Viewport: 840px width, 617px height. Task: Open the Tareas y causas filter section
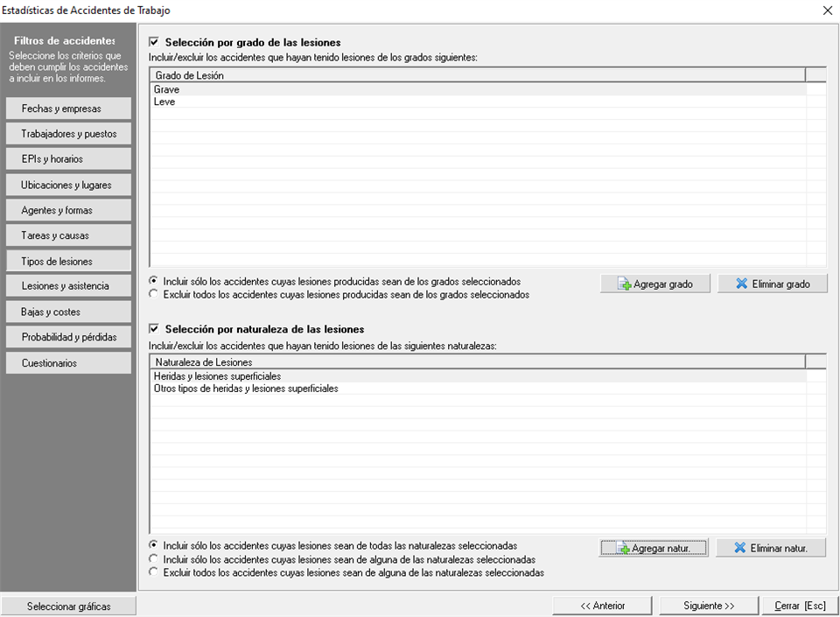[x=68, y=235]
